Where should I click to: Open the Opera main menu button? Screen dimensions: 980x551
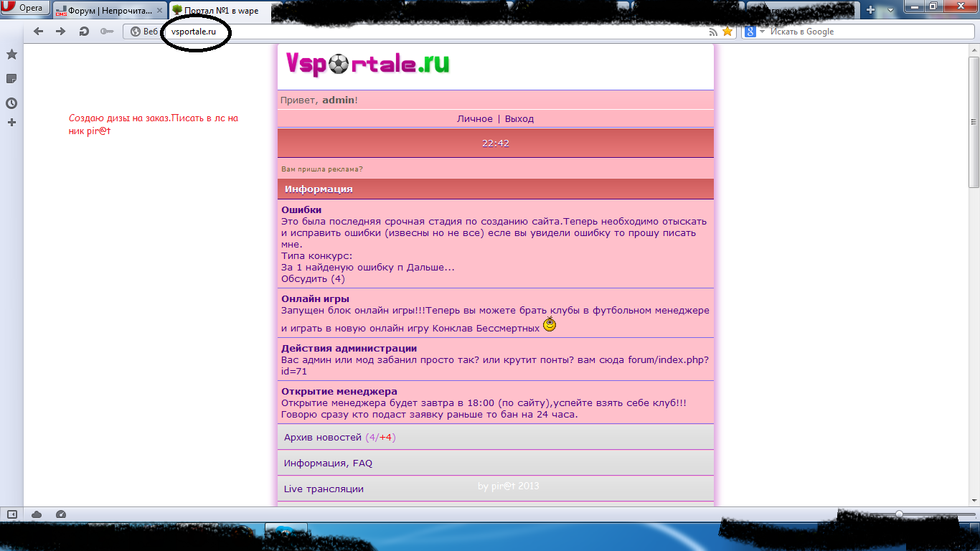click(24, 8)
